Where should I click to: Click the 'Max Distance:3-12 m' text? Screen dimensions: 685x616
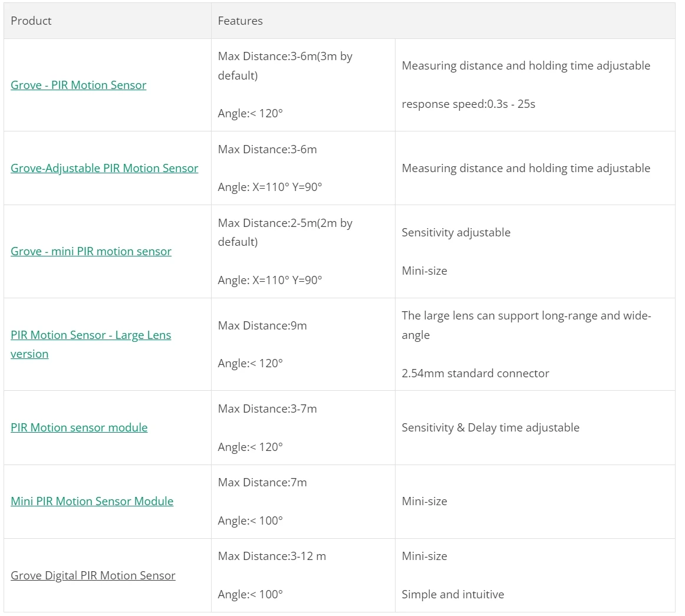[x=272, y=556]
